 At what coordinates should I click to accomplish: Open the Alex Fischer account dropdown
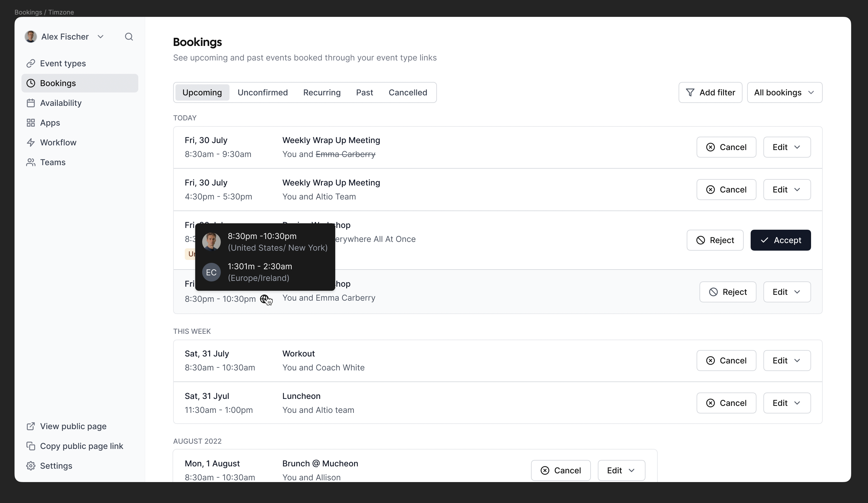coord(101,37)
